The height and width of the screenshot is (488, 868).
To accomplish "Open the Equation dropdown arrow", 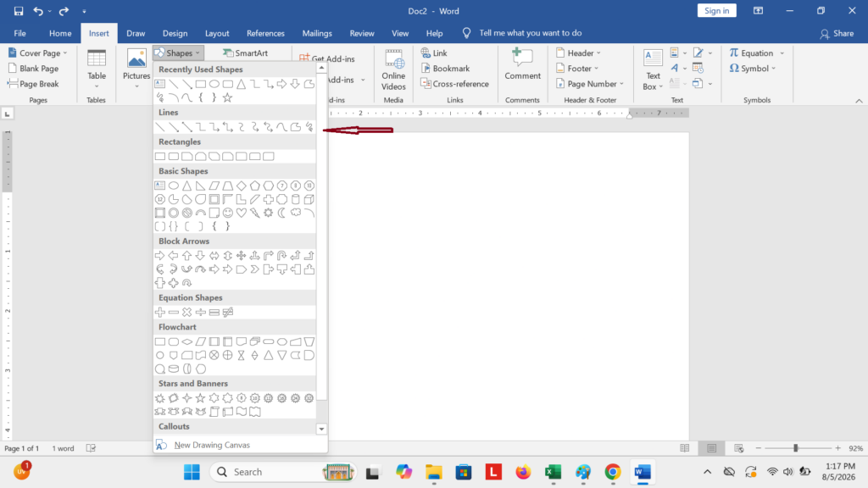I will (x=782, y=53).
